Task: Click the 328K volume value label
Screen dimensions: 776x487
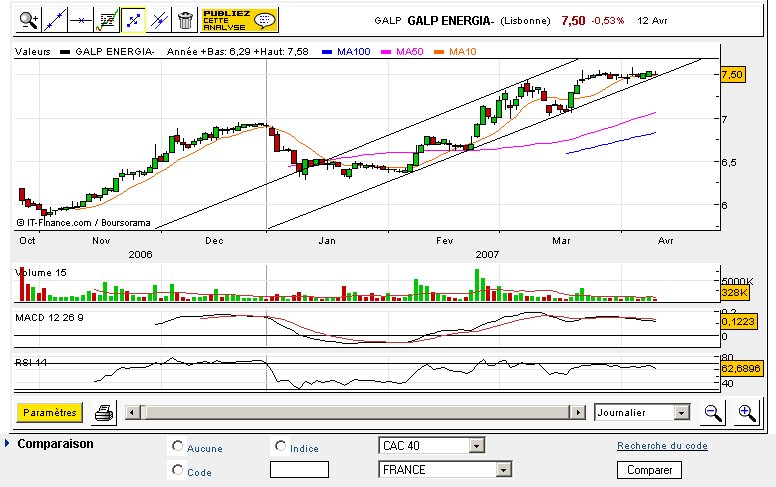Action: [x=734, y=292]
